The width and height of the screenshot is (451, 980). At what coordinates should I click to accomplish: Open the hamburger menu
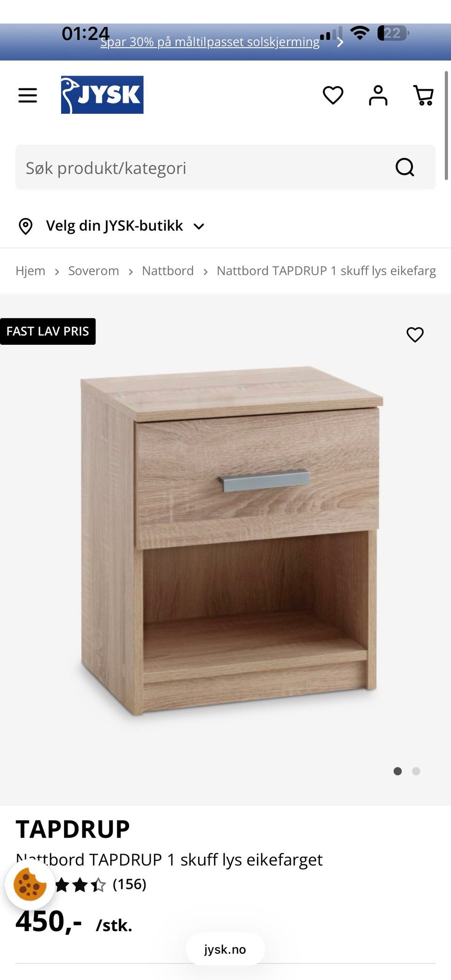pyautogui.click(x=28, y=95)
